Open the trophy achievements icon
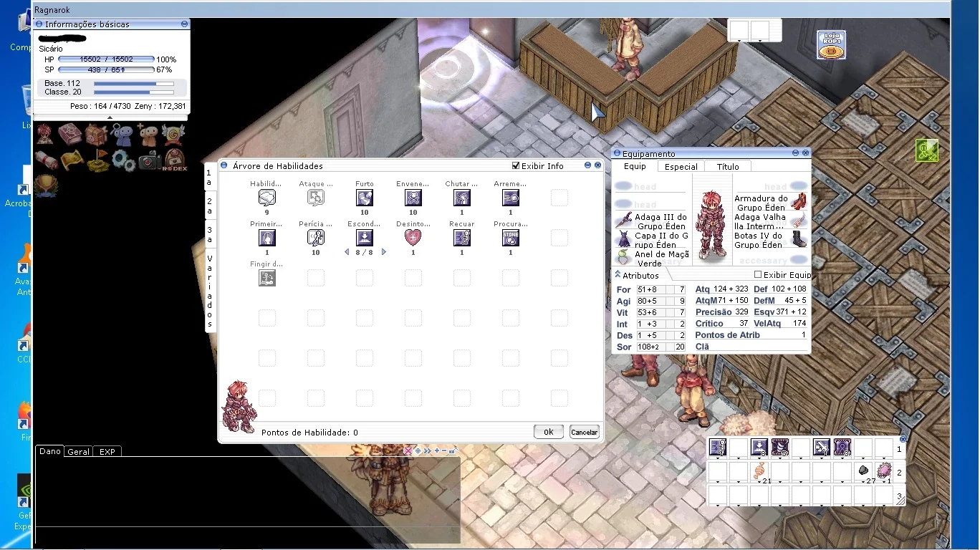Viewport: 980px width, 550px height. tap(46, 186)
